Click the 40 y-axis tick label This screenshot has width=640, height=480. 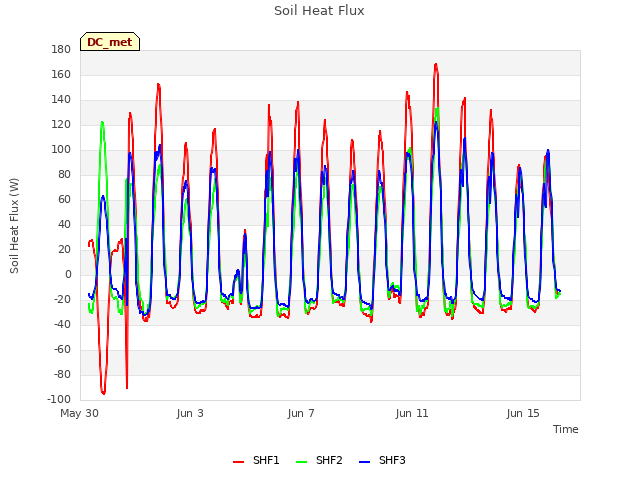point(64,224)
